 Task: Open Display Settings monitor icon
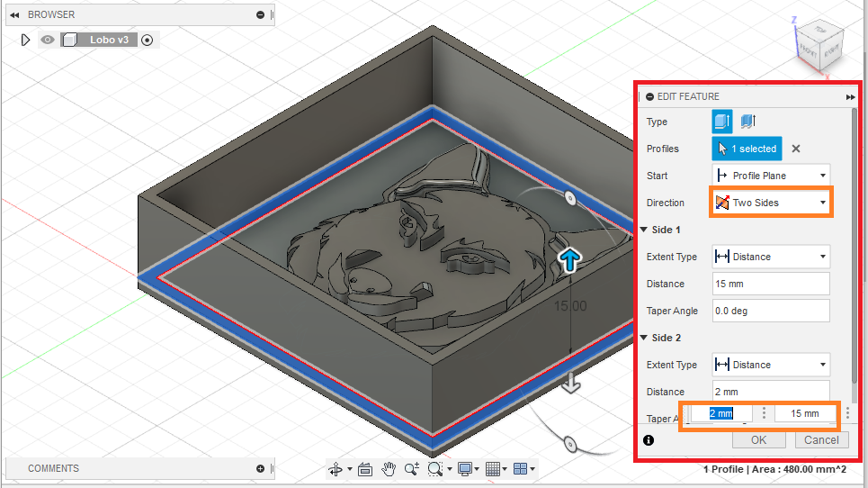coord(465,469)
